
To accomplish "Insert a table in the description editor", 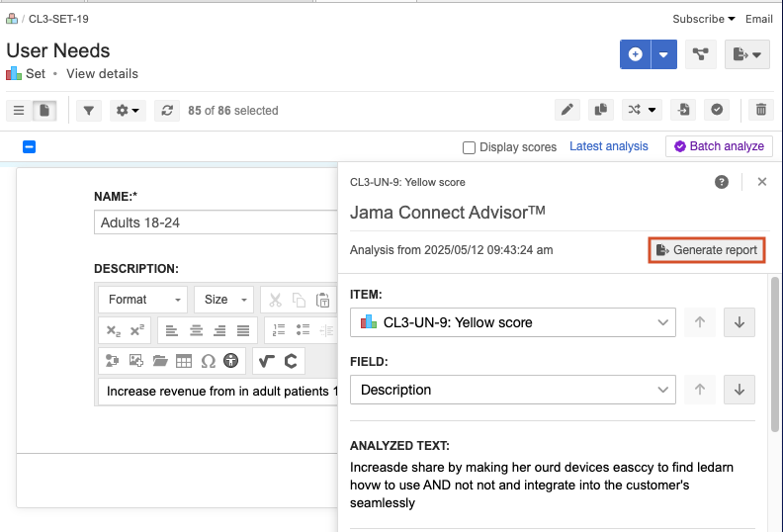I will (x=184, y=361).
